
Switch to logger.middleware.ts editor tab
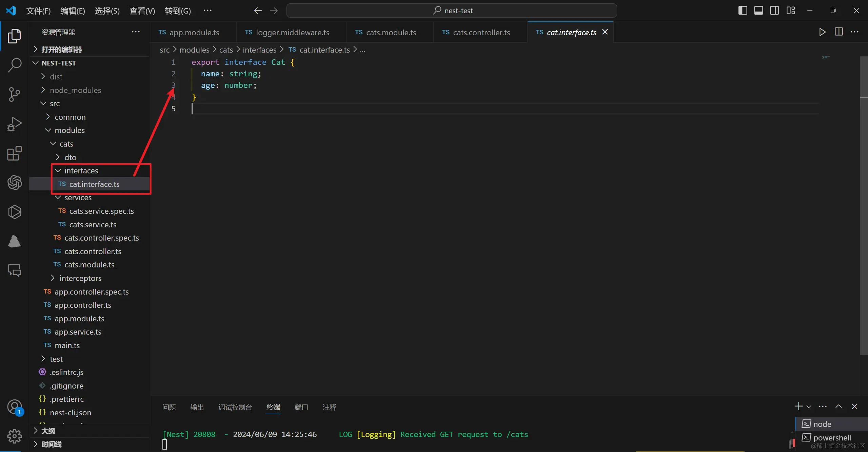(292, 32)
